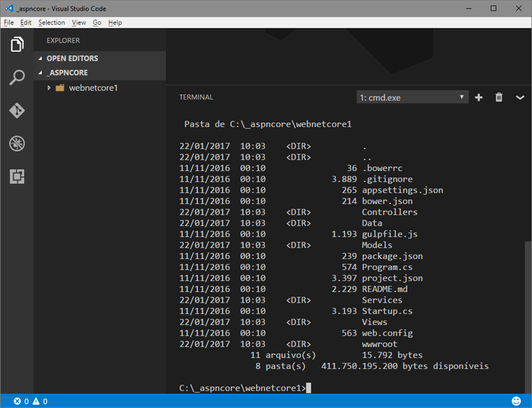Click .gitignore in terminal listing

(x=387, y=179)
